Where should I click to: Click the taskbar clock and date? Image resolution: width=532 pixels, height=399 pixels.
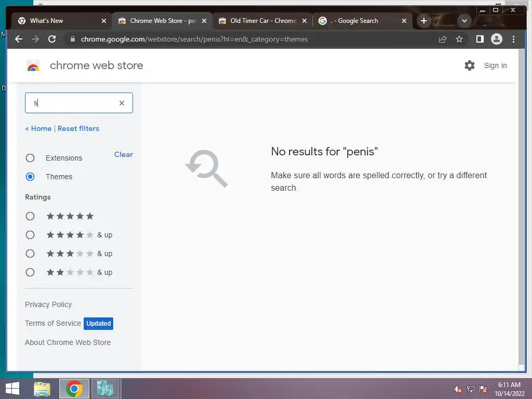pyautogui.click(x=509, y=389)
